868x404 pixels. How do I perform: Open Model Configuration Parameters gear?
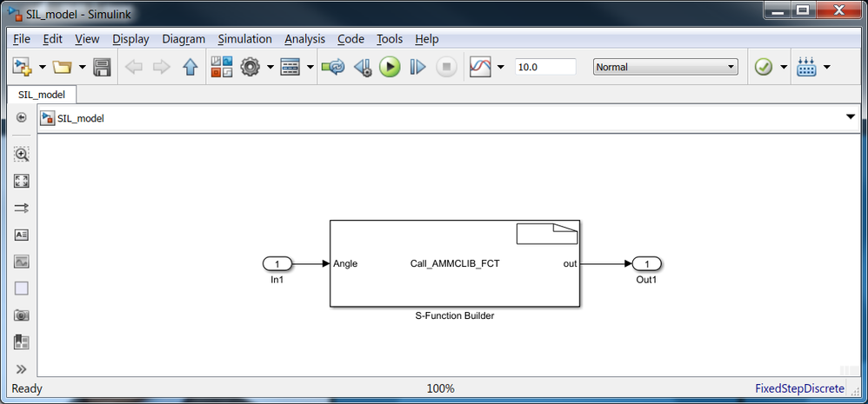[250, 67]
